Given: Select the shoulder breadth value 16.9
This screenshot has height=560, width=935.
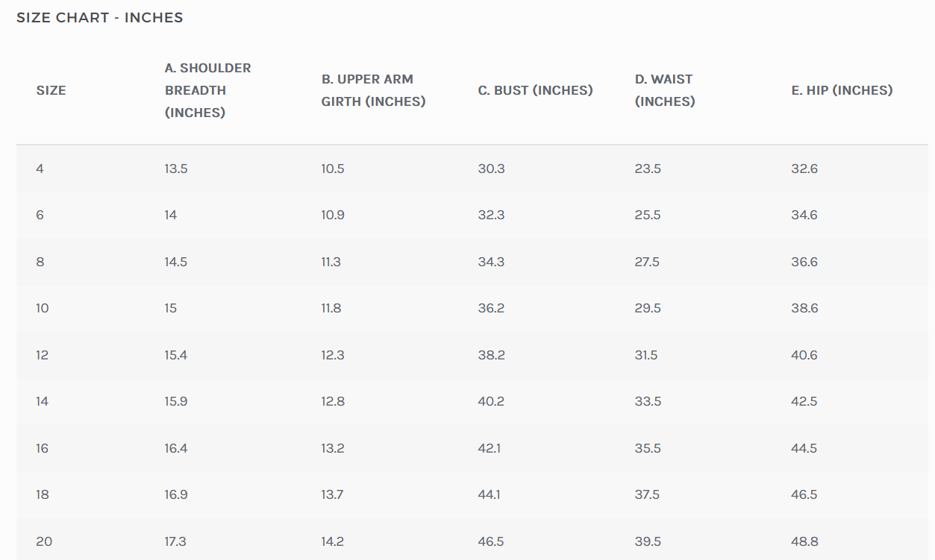Looking at the screenshot, I should 176,494.
